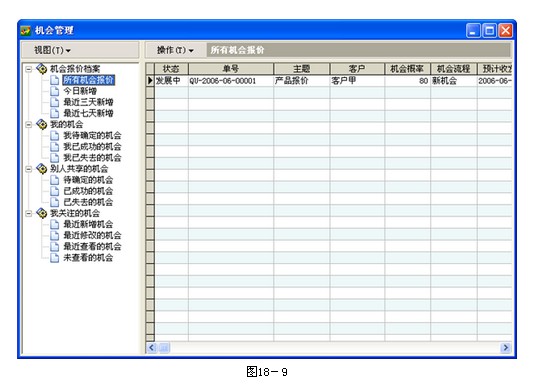Click the horizontal scrollbar right arrow
The height and width of the screenshot is (389, 534).
pyautogui.click(x=505, y=347)
